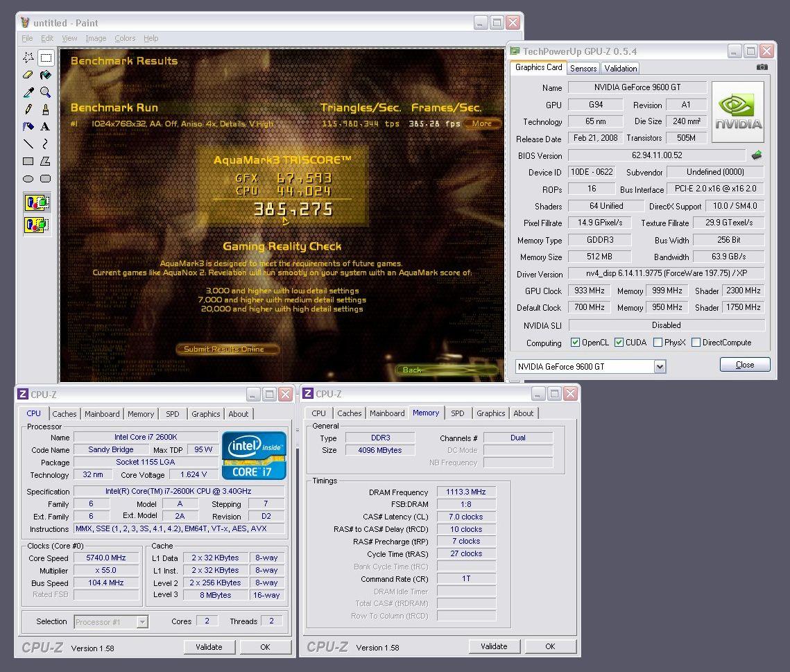This screenshot has width=790, height=672.
Task: Click Validate in the left CPU-Z window
Action: point(209,647)
